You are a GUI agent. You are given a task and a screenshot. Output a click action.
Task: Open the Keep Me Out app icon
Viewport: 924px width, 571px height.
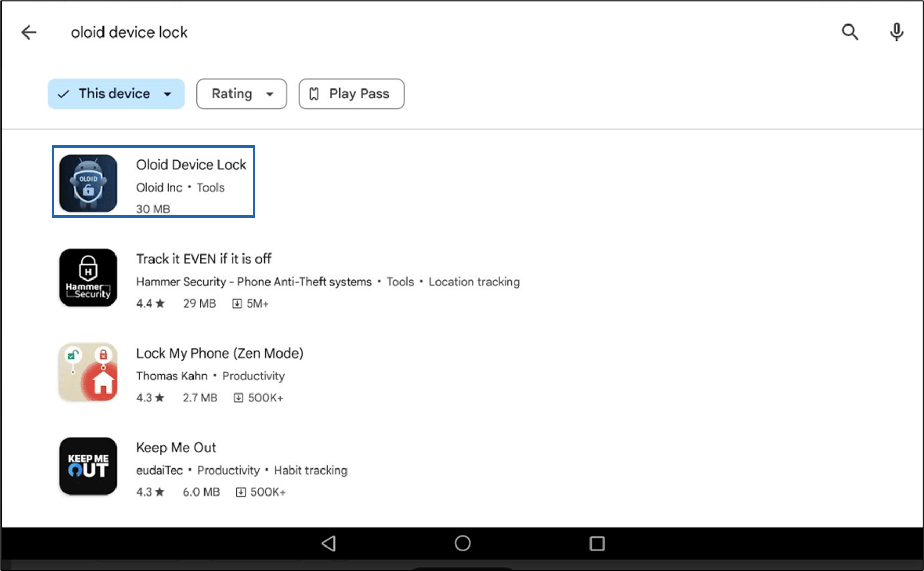click(x=88, y=466)
